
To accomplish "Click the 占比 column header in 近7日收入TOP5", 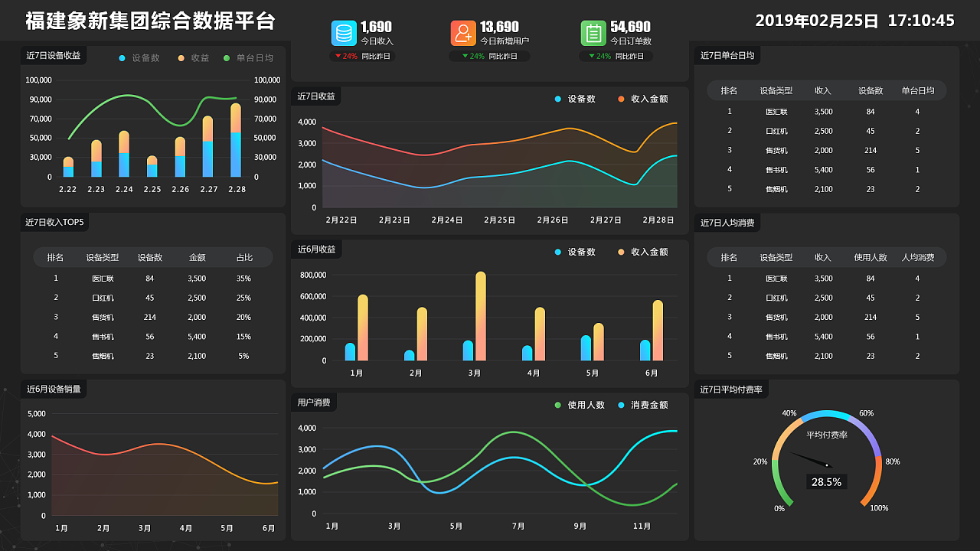I will [244, 257].
